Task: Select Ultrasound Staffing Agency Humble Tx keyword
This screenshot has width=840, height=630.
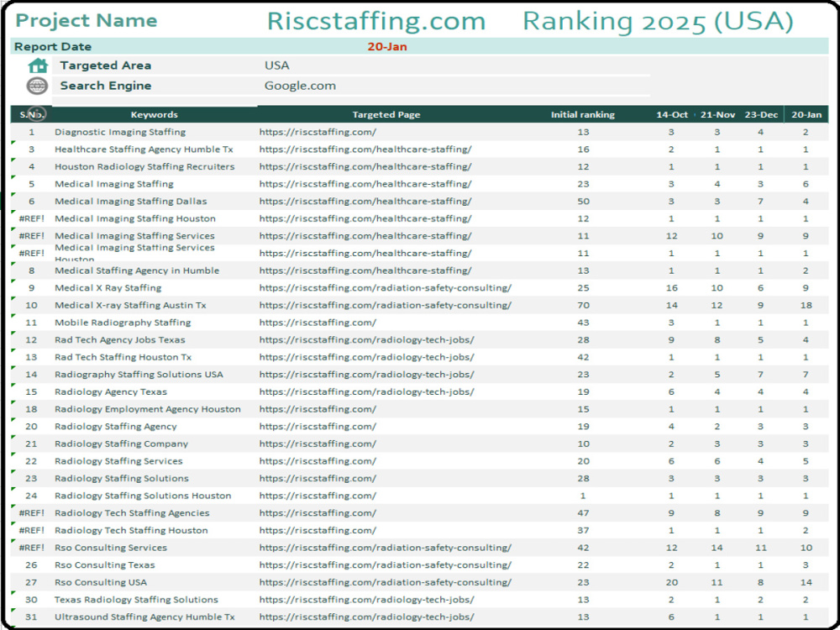Action: (x=144, y=617)
